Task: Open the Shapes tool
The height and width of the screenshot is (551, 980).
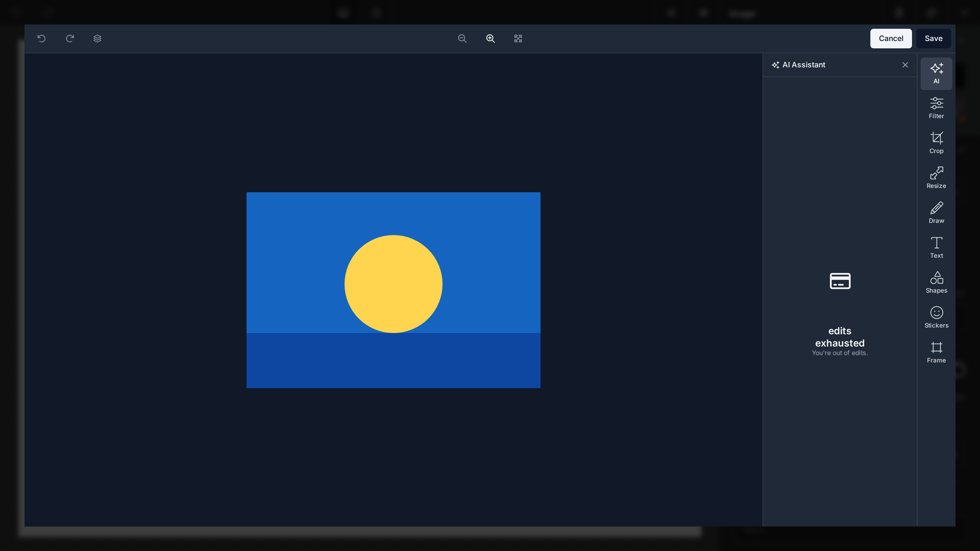Action: 936,283
